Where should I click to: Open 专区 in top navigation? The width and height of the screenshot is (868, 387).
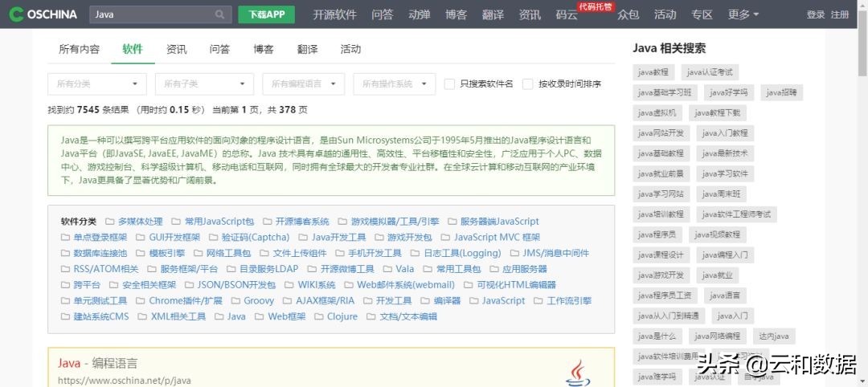[702, 14]
